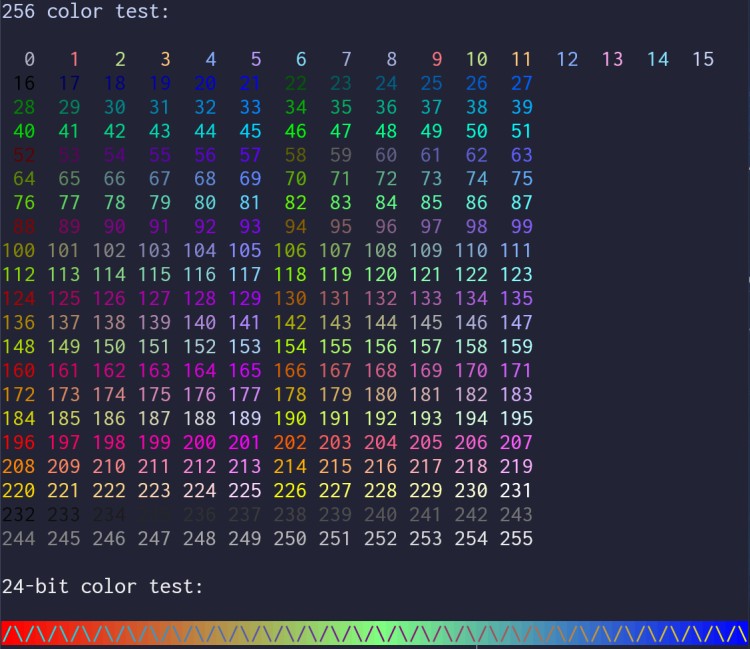Click the bright green number 46
The height and width of the screenshot is (649, 750).
point(296,131)
